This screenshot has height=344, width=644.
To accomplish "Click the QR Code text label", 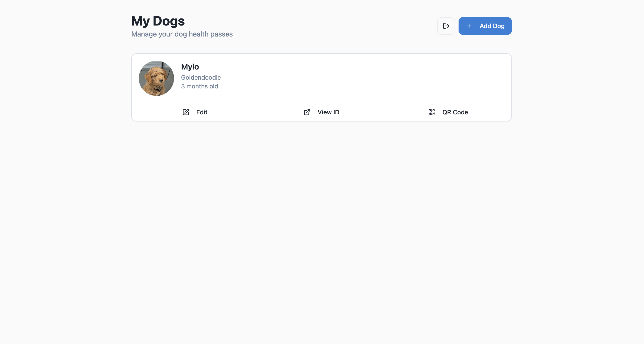I will point(455,112).
